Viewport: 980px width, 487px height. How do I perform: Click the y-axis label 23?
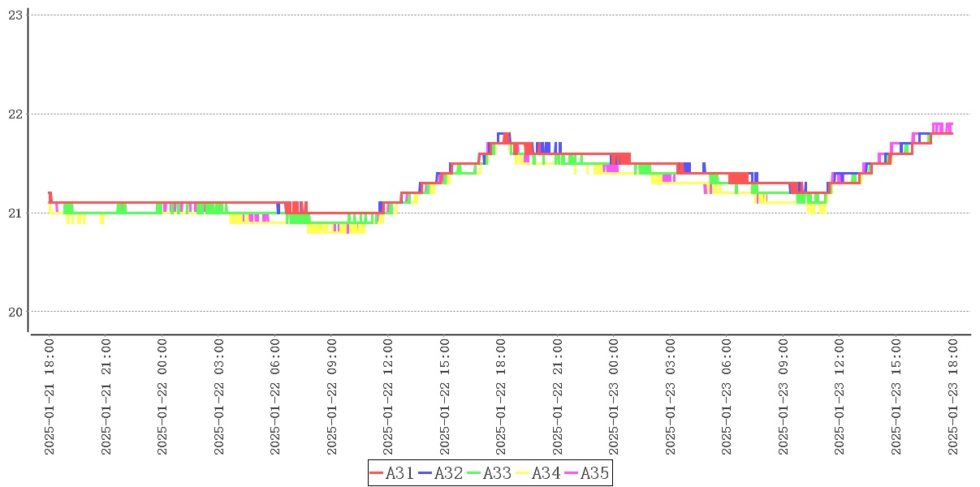(15, 15)
